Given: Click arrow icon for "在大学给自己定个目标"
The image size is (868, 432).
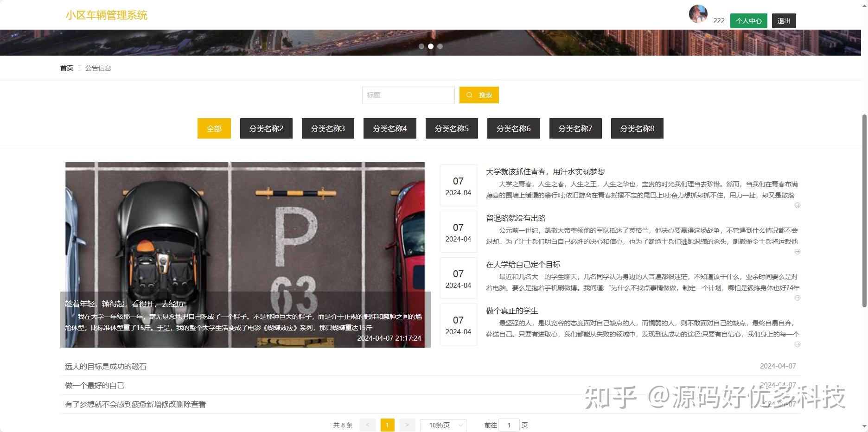Looking at the screenshot, I should click(x=798, y=298).
